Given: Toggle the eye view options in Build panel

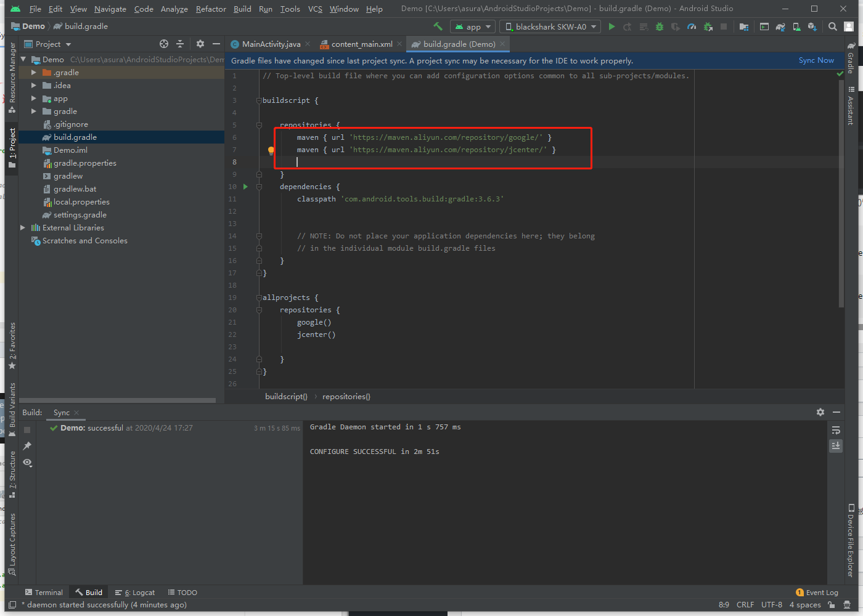Looking at the screenshot, I should point(27,463).
